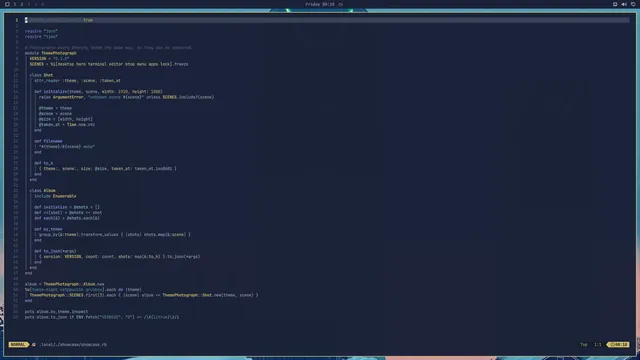
Task: Click the rightmost system tray icon
Action: click(x=633, y=4)
